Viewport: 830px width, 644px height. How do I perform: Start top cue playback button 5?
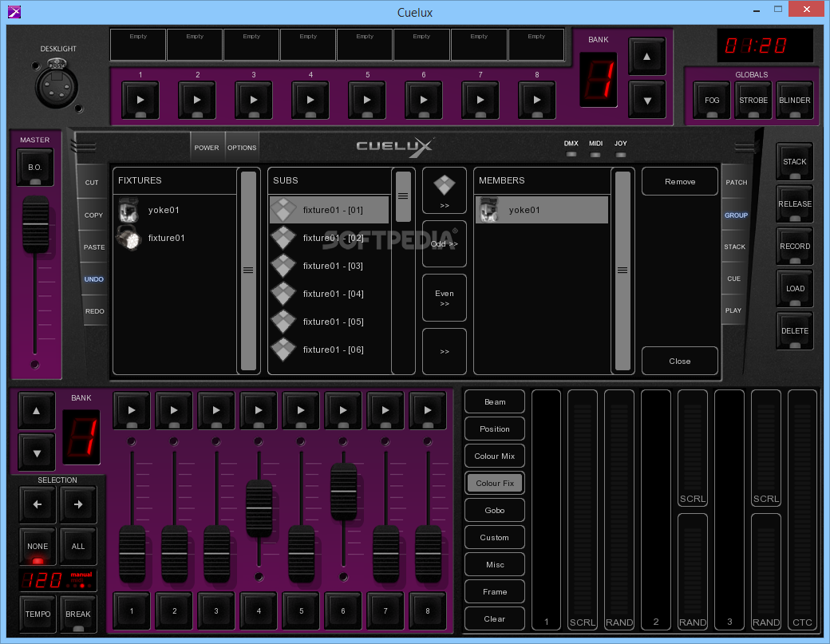pos(367,100)
